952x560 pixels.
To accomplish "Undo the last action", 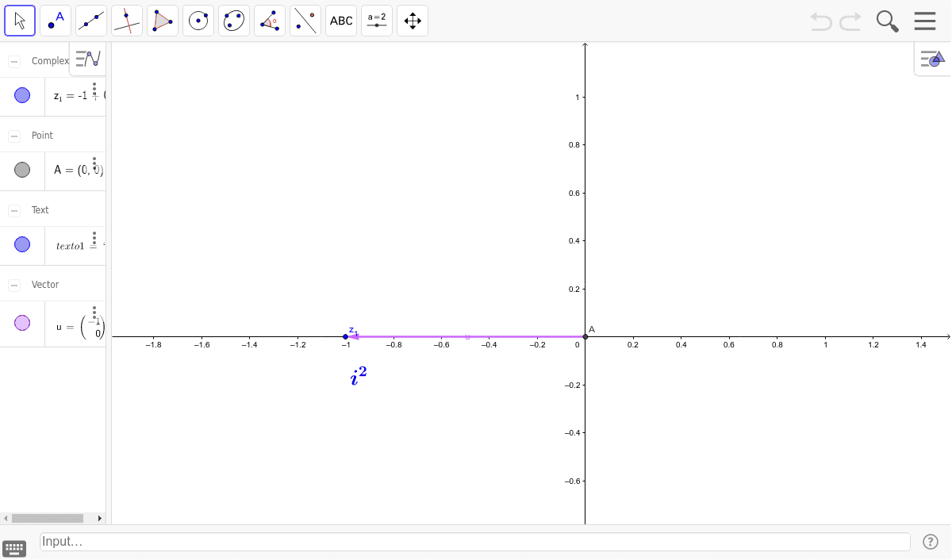I will (x=821, y=21).
